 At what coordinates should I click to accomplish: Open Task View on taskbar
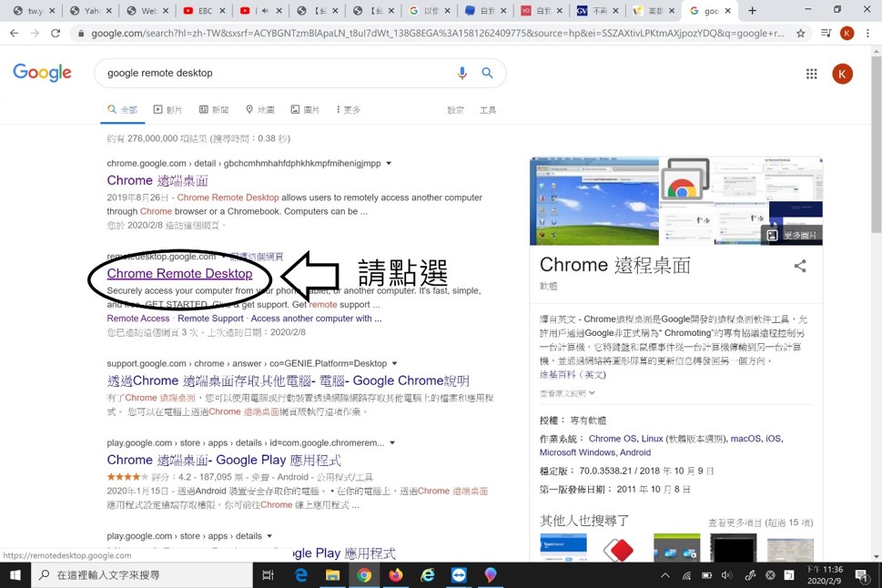[x=269, y=575]
